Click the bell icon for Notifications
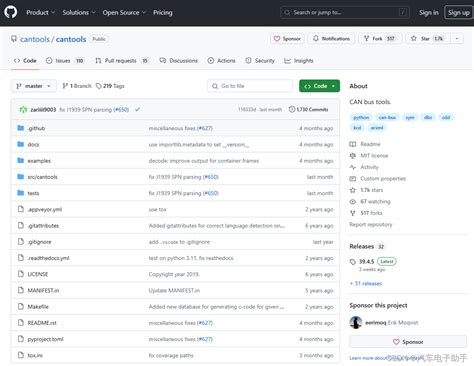 pyautogui.click(x=315, y=38)
